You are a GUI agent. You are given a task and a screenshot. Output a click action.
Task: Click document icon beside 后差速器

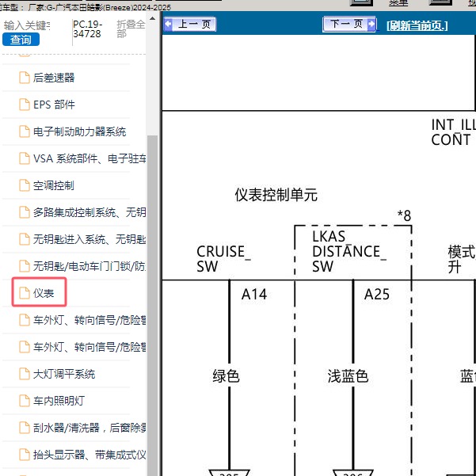[25, 78]
